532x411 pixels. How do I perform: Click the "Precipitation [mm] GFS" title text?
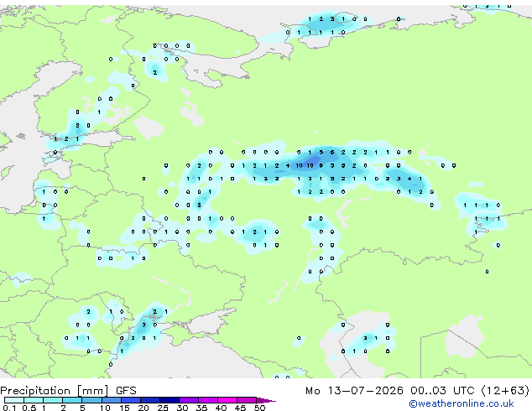coord(68,391)
